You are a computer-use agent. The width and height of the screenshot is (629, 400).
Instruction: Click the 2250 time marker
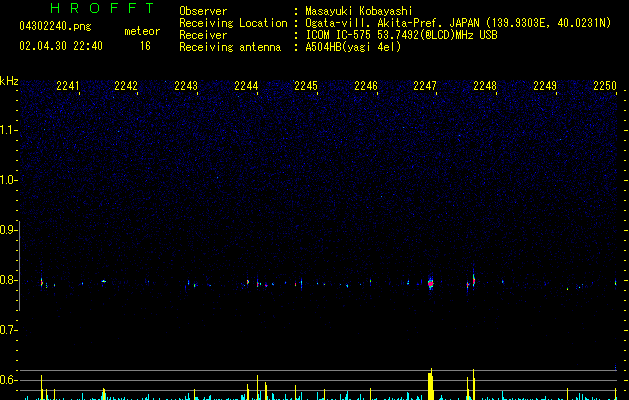[x=605, y=86]
